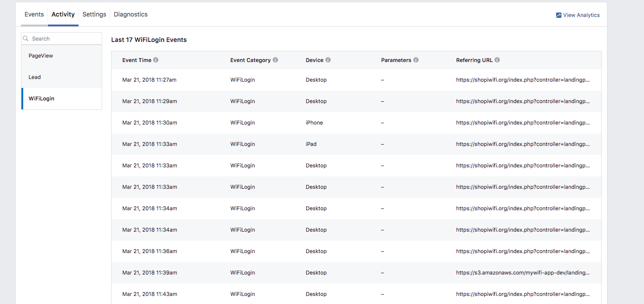Select Lead in the event list

coord(62,77)
